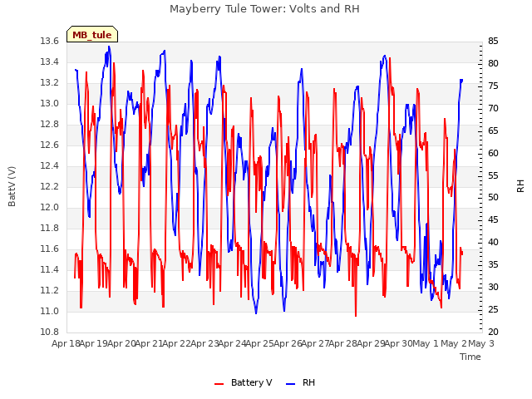The width and height of the screenshot is (532, 399).
Task: Click the Apr 28 date tick label
Action: coord(343,343)
